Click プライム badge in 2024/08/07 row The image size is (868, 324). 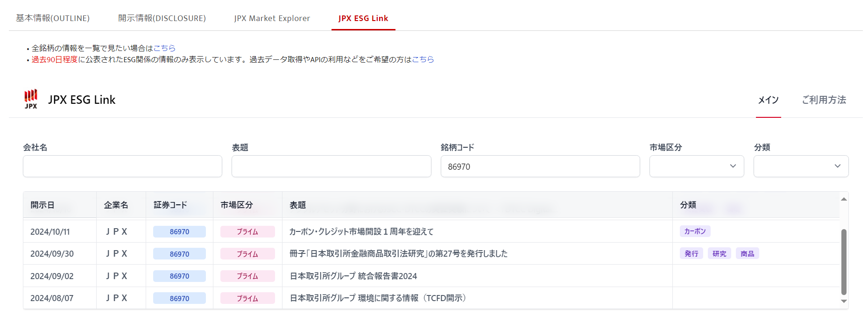247,298
